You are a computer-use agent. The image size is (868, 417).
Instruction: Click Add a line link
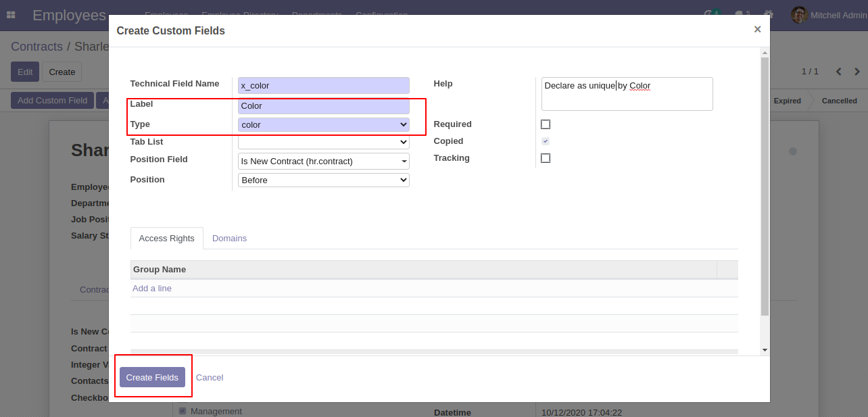point(152,288)
